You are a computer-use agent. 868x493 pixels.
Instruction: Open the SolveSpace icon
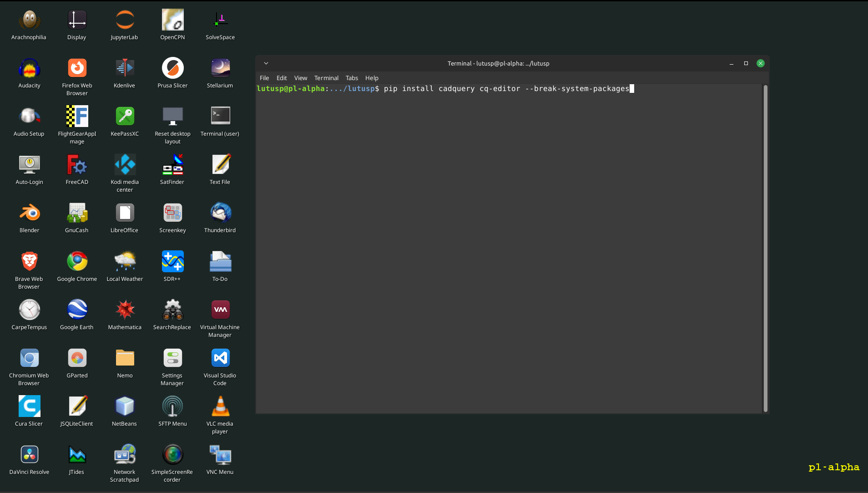click(x=220, y=20)
